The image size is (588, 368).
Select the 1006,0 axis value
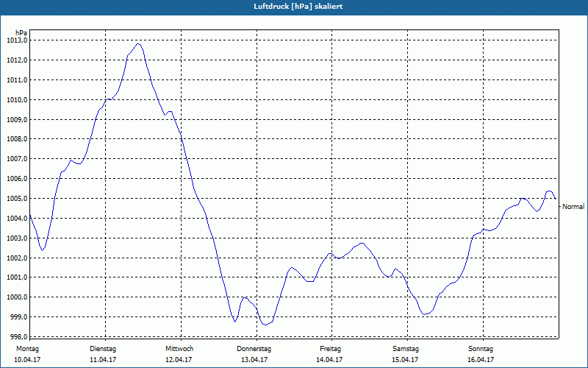click(x=17, y=179)
